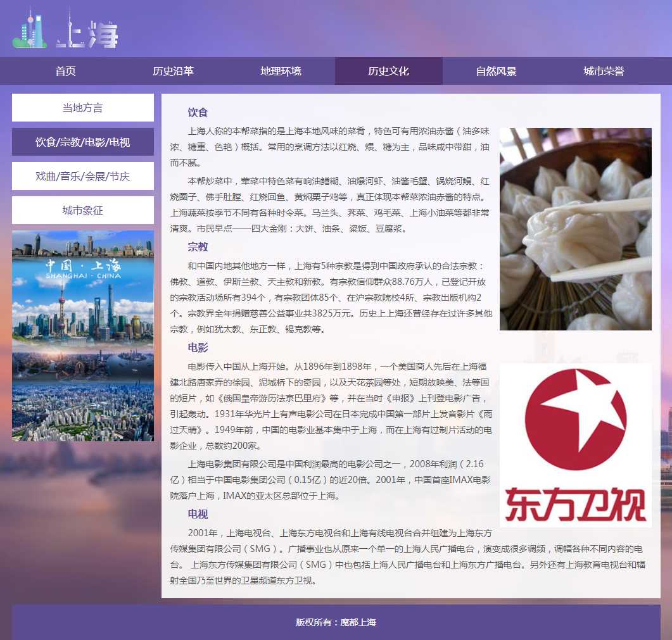
Task: Click the 电影 section heading
Action: tap(198, 348)
